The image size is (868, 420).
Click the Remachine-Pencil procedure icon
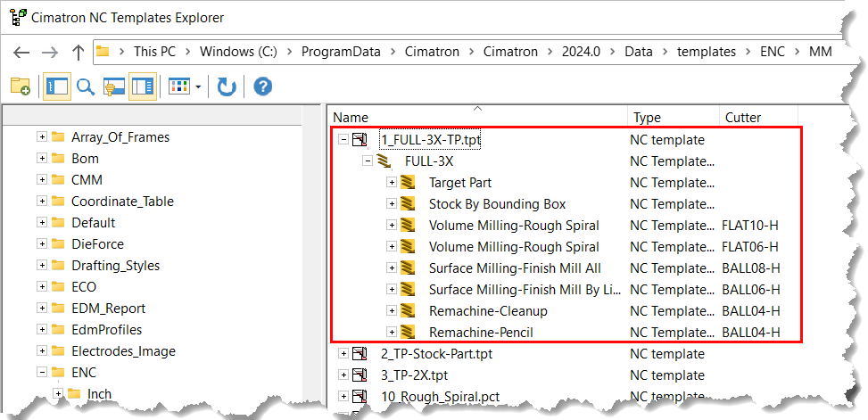click(408, 332)
